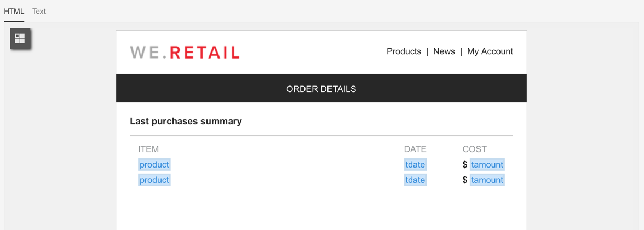Image resolution: width=644 pixels, height=230 pixels.
Task: Select the first row tdate field
Action: point(415,164)
